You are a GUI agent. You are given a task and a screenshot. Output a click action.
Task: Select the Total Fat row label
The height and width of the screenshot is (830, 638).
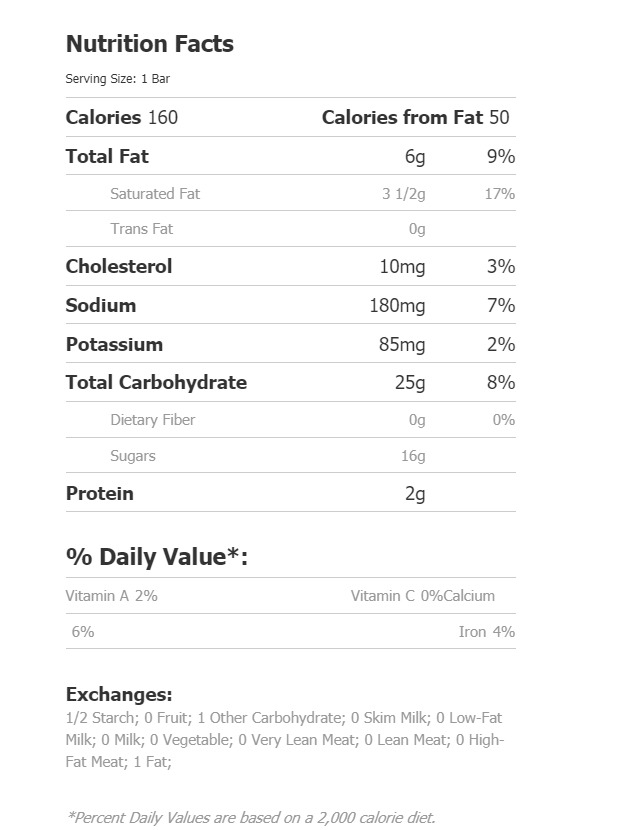coord(107,156)
